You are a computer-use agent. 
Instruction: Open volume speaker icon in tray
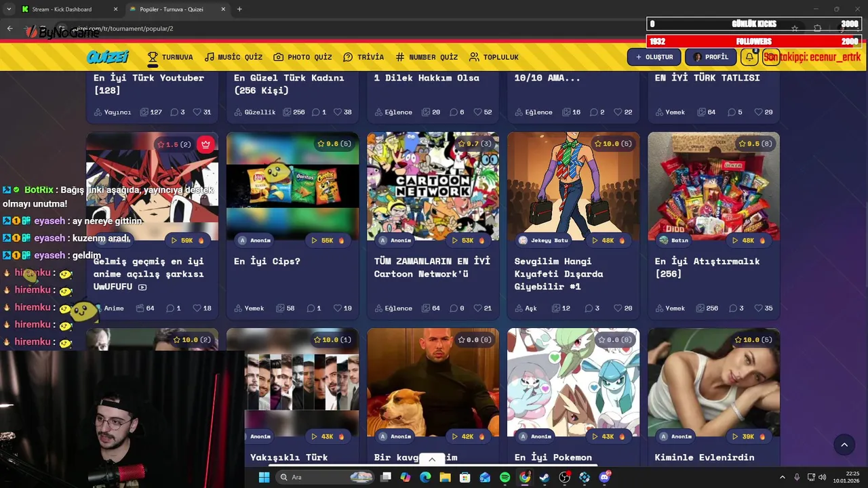point(822,477)
